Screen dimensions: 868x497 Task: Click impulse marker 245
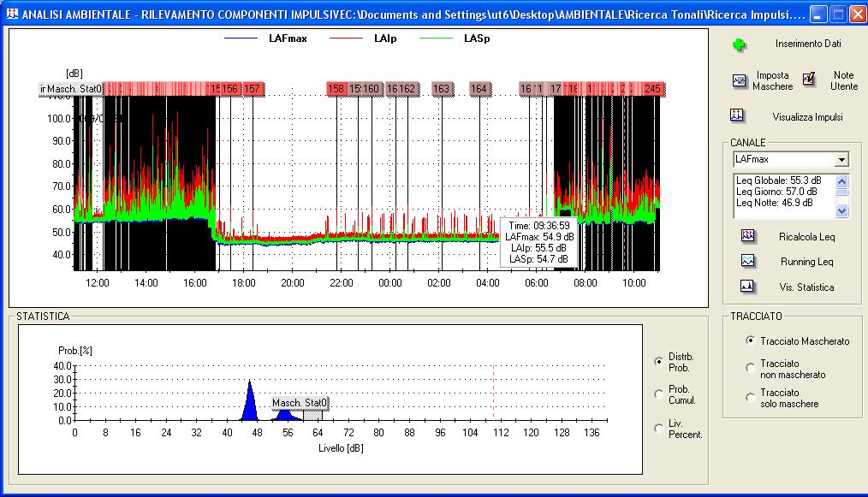(652, 89)
